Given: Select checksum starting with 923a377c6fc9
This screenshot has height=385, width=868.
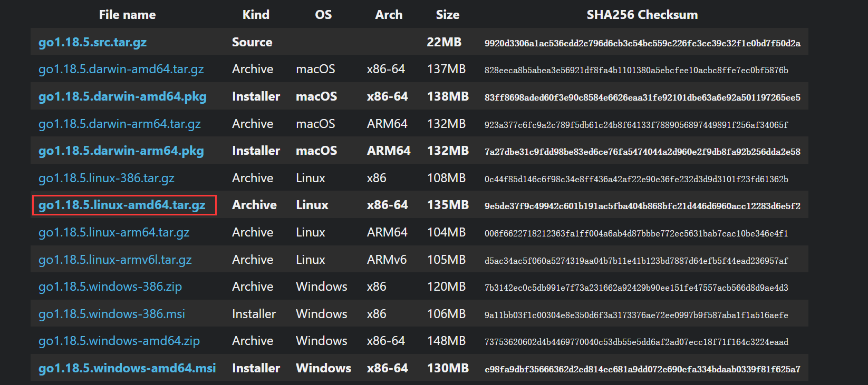Looking at the screenshot, I should (x=636, y=125).
